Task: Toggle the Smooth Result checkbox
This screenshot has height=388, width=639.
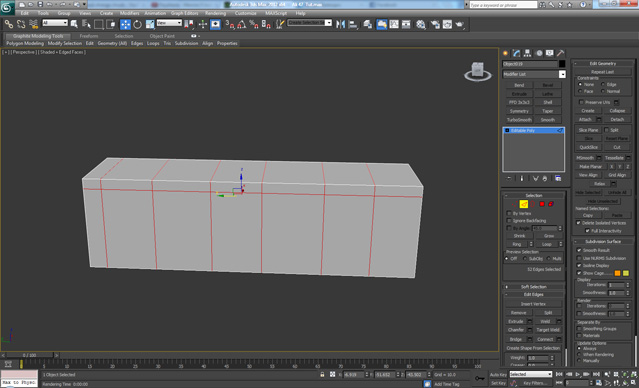Action: pos(579,250)
